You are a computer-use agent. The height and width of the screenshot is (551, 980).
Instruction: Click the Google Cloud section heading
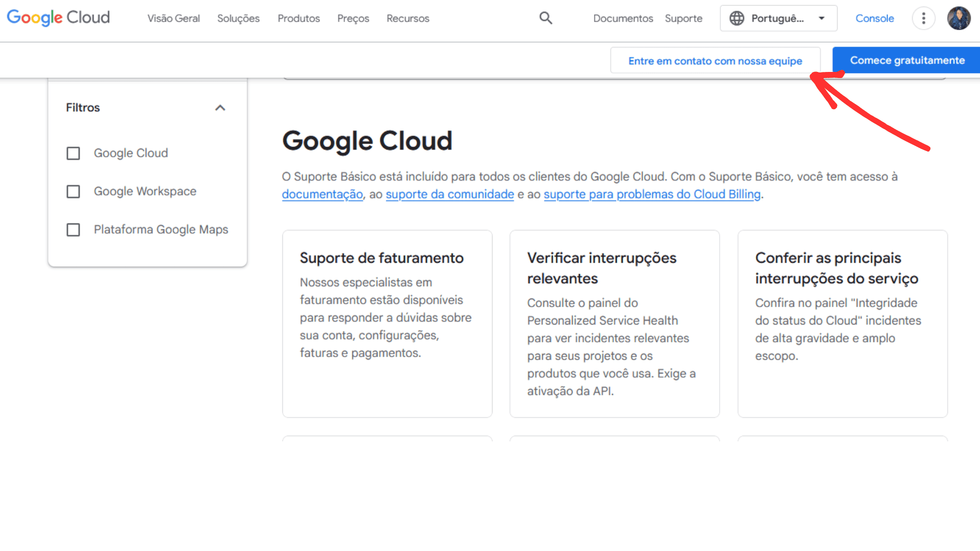coord(367,141)
